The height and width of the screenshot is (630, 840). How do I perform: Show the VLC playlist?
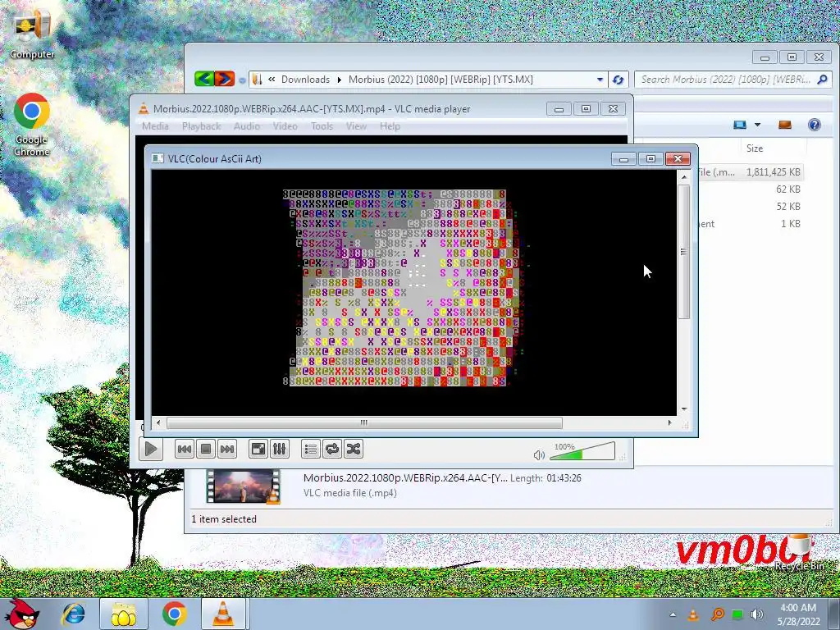coord(311,449)
